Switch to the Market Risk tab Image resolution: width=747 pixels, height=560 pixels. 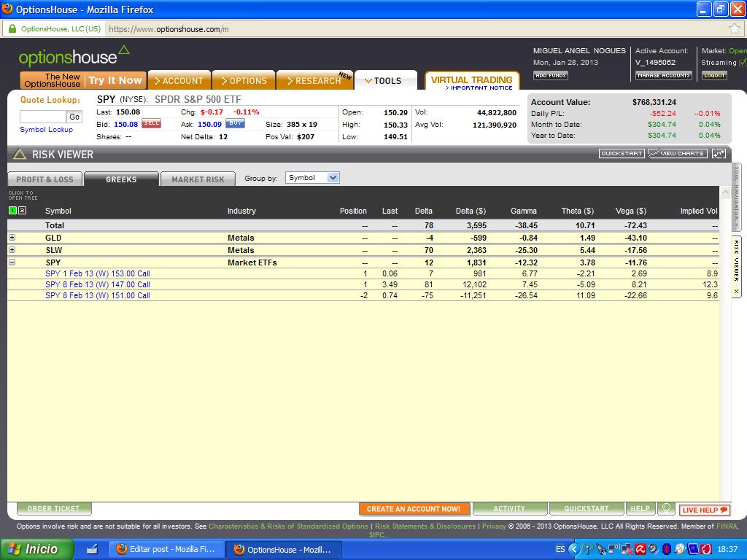(198, 179)
